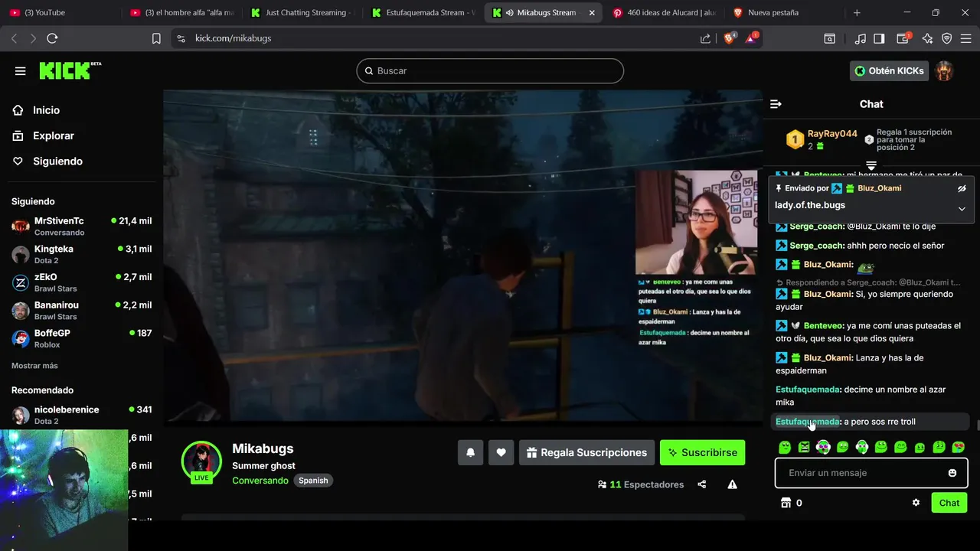Open Serge_coach username on 'te lo dije'
The image size is (980, 551).
[817, 227]
